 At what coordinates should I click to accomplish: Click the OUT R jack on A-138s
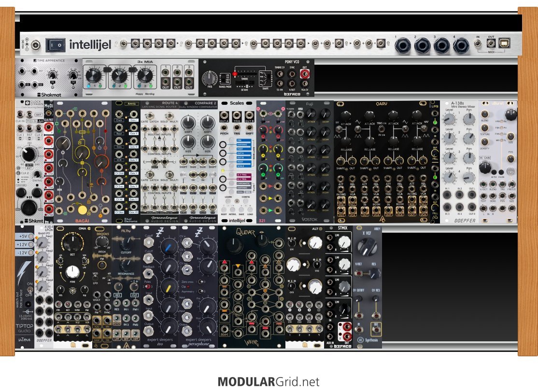pyautogui.click(x=472, y=207)
